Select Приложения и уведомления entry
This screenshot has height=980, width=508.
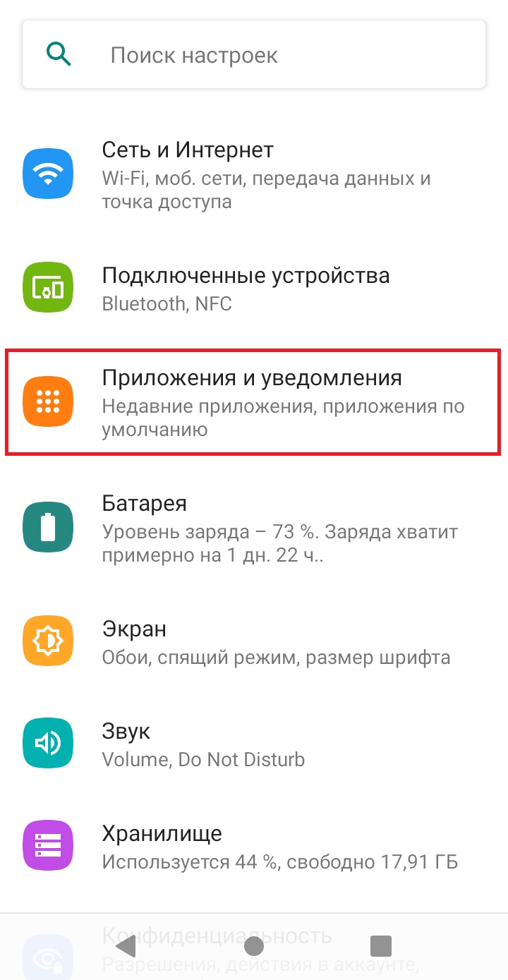click(254, 402)
